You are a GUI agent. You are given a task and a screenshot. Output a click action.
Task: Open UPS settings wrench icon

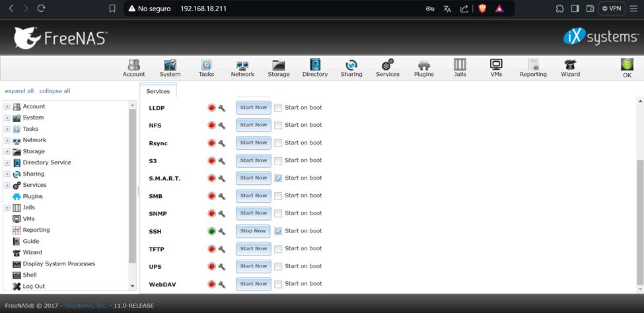[x=222, y=267]
